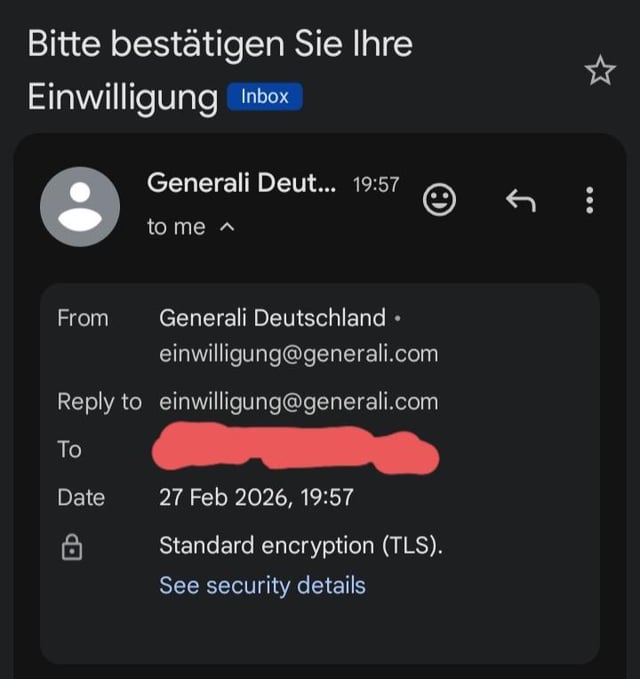Click the "to me" recipient summary text

(176, 228)
